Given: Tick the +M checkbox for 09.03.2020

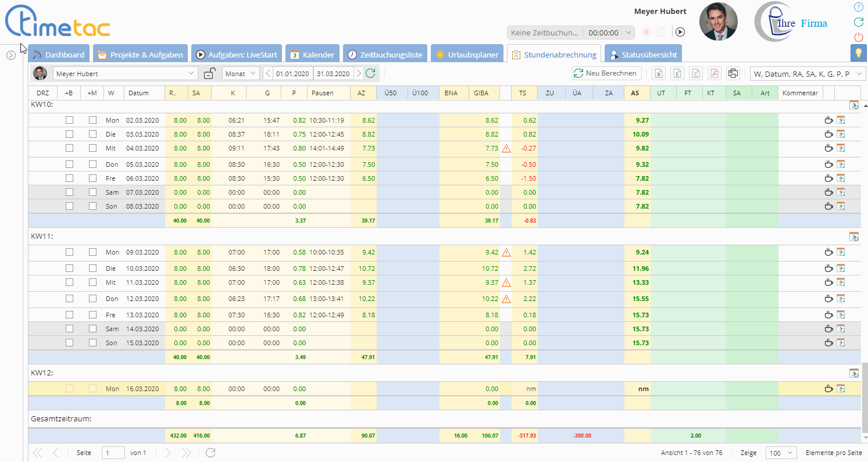Looking at the screenshot, I should pos(92,252).
